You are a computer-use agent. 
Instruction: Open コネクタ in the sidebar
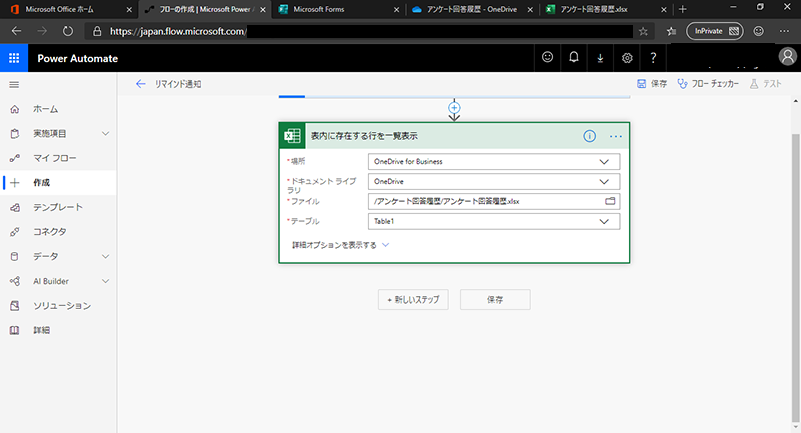(x=58, y=231)
